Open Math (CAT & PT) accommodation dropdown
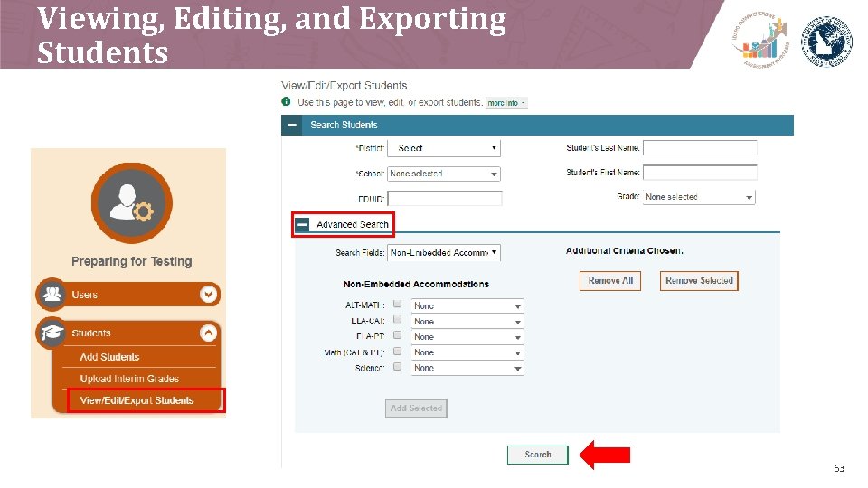868x488 pixels. pyautogui.click(x=467, y=352)
